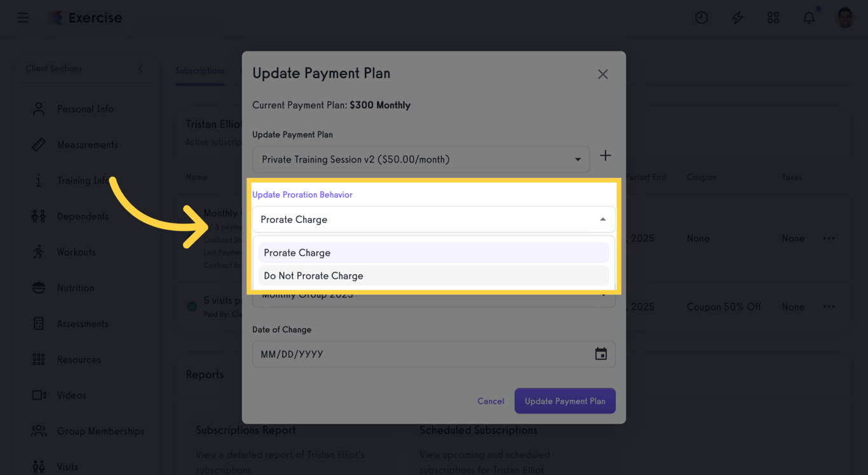The image size is (868, 475).
Task: Click the lightning bolt quick actions icon
Action: (737, 18)
